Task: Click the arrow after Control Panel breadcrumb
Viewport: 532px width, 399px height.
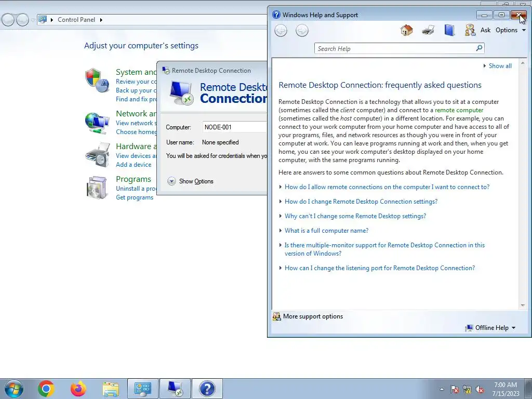Action: click(101, 20)
